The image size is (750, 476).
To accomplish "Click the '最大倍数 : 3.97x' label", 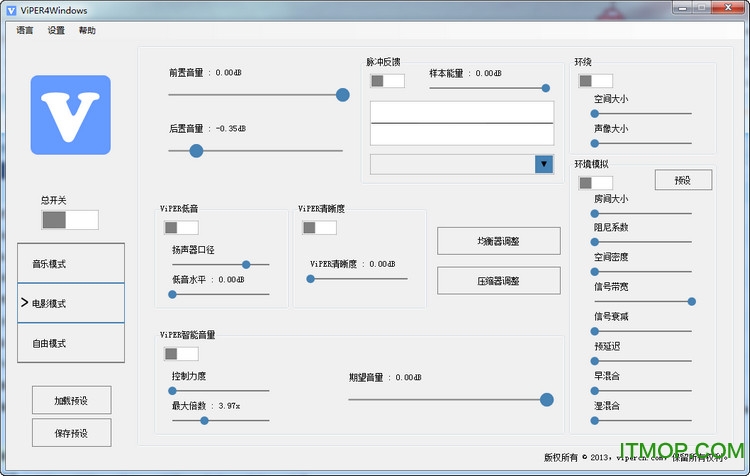I will (206, 406).
